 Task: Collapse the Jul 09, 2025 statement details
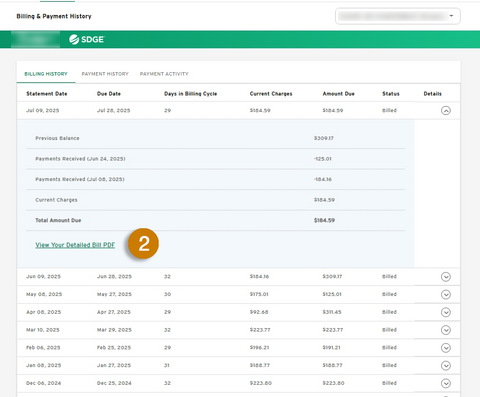coord(446,110)
